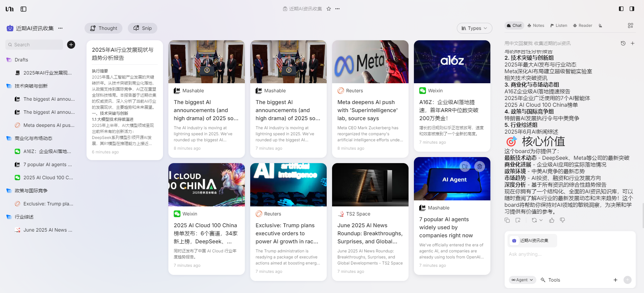Open the three-dot menu beside the title star
The image size is (644, 293).
[x=337, y=9]
